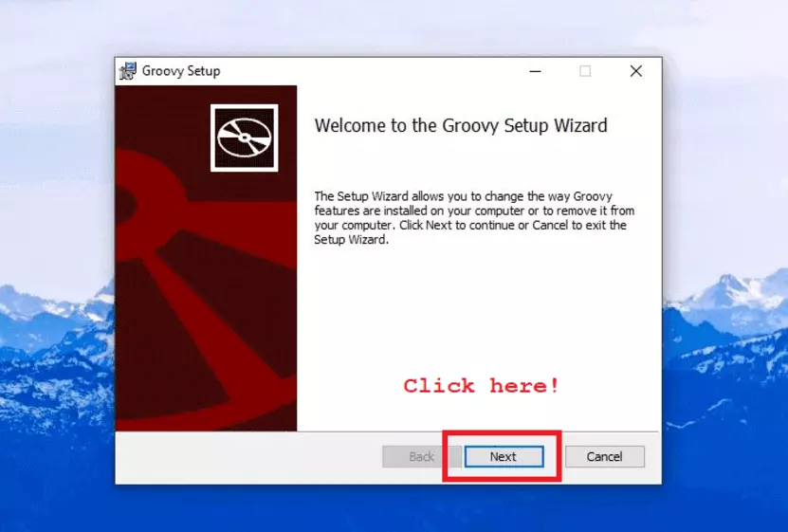The width and height of the screenshot is (788, 532).
Task: Click the dark maroon banner area above the anchor
Action: (x=156, y=123)
